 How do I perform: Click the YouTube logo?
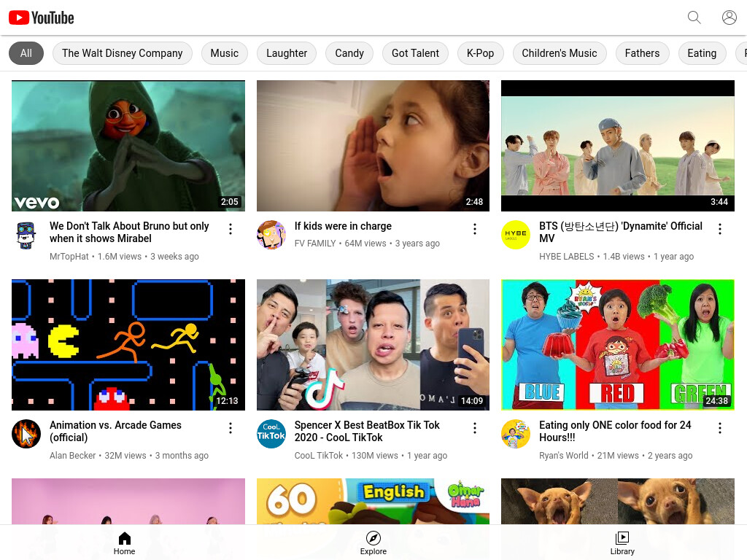(42, 17)
